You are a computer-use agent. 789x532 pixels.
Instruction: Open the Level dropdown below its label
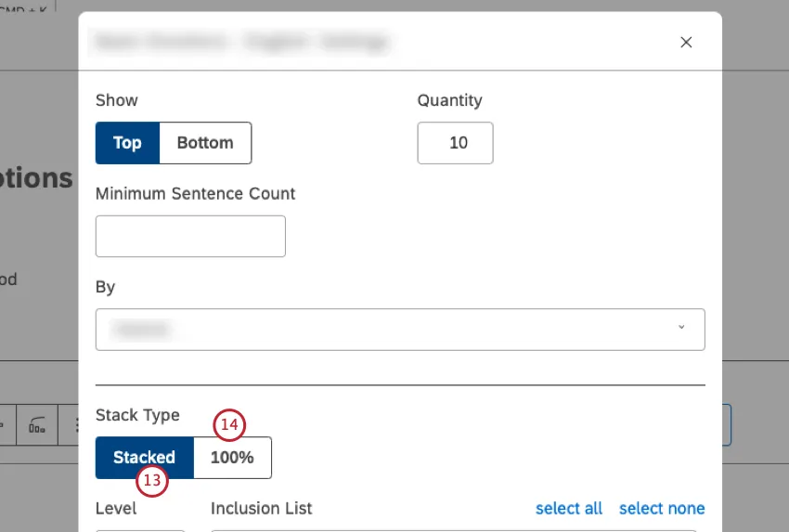[139, 529]
